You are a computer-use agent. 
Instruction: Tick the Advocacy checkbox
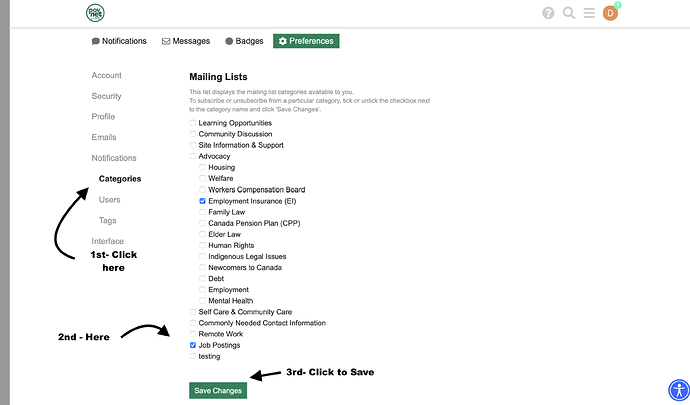193,156
